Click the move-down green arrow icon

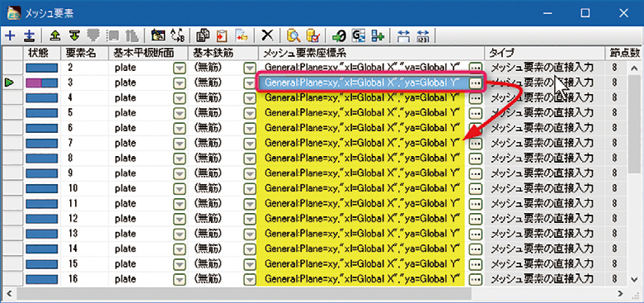[74, 36]
